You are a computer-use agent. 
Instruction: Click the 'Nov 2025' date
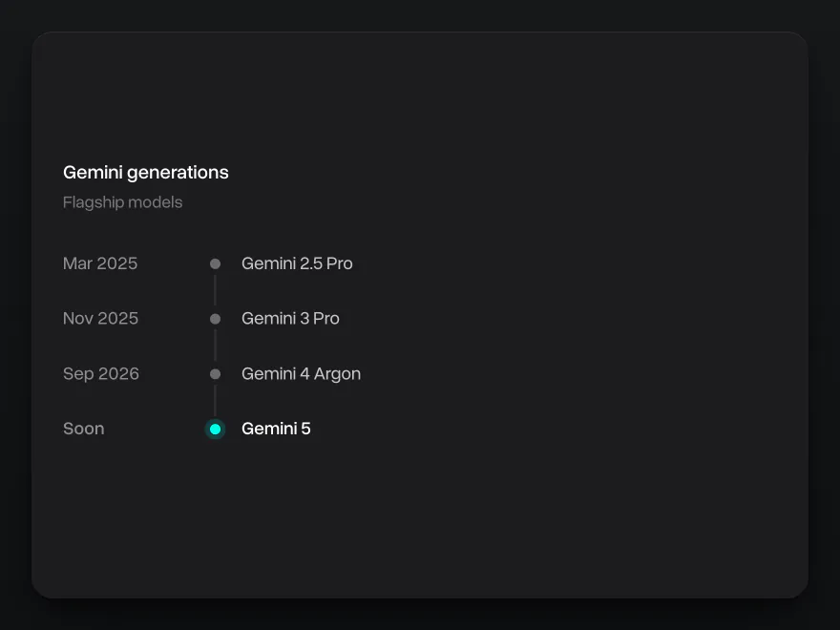tap(101, 319)
